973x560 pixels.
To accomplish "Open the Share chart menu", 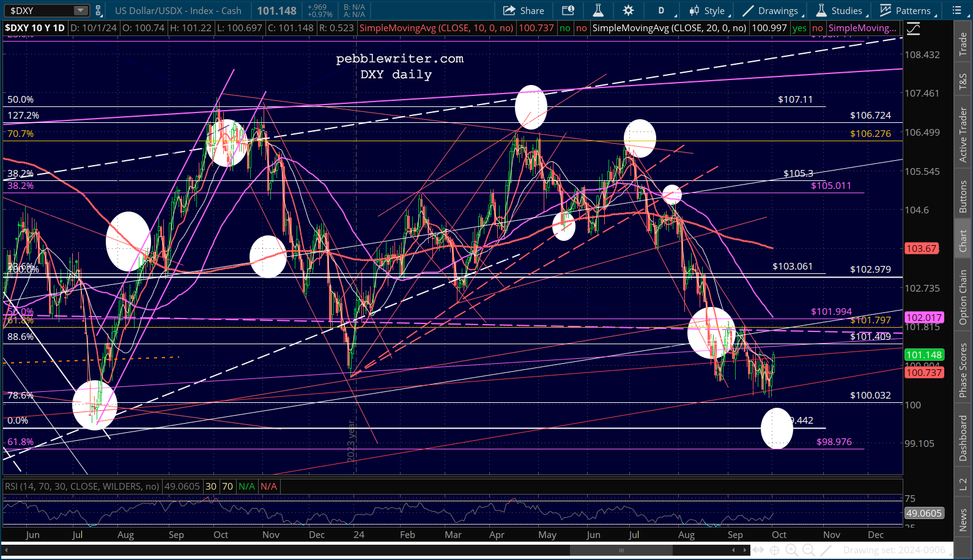I will (523, 10).
